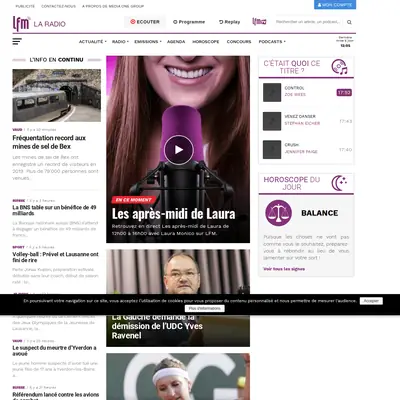
Task: Open the Volley-ball Prével et Lausanne article
Action: 55,257
